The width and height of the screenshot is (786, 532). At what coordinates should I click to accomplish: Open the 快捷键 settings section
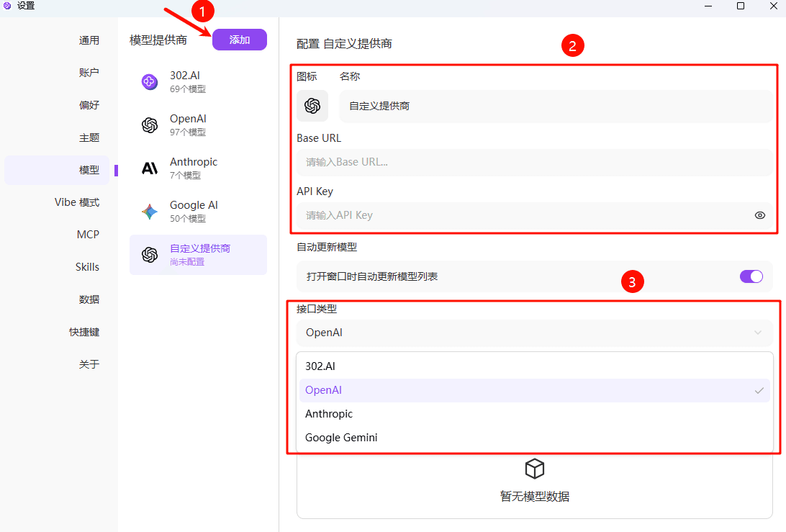(83, 332)
